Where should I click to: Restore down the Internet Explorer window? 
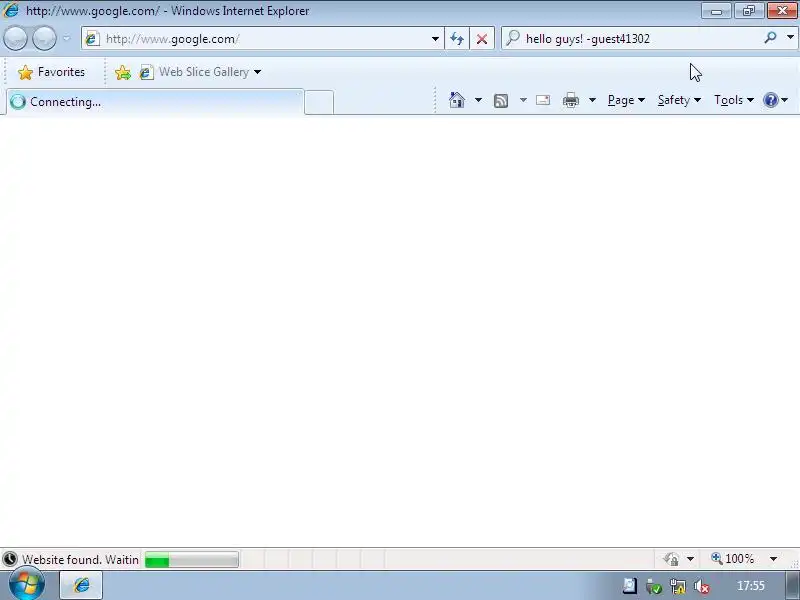748,10
